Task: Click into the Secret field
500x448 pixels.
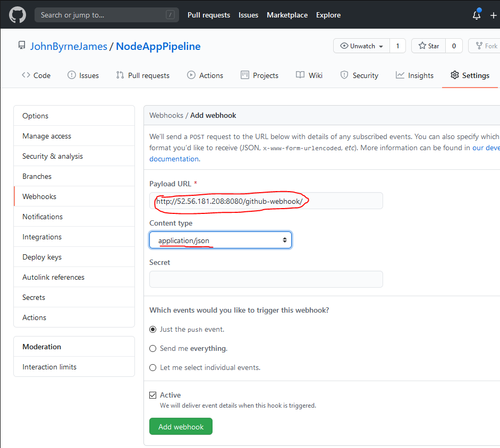Action: 266,279
